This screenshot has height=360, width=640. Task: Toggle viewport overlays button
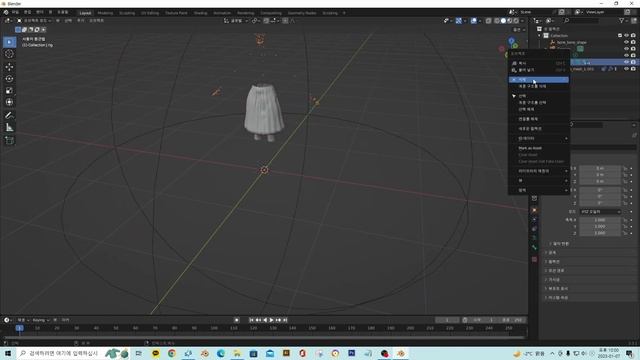click(473, 20)
